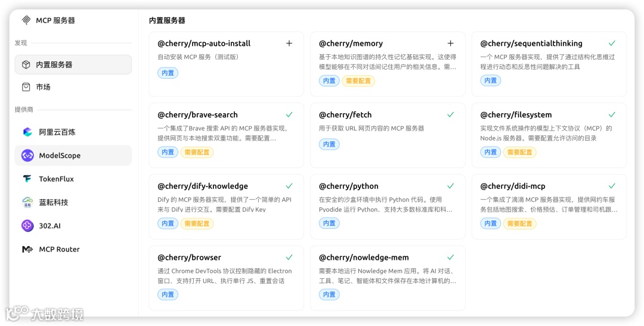644x326 pixels.
Task: Click the 提供商 section label
Action: coord(24,110)
